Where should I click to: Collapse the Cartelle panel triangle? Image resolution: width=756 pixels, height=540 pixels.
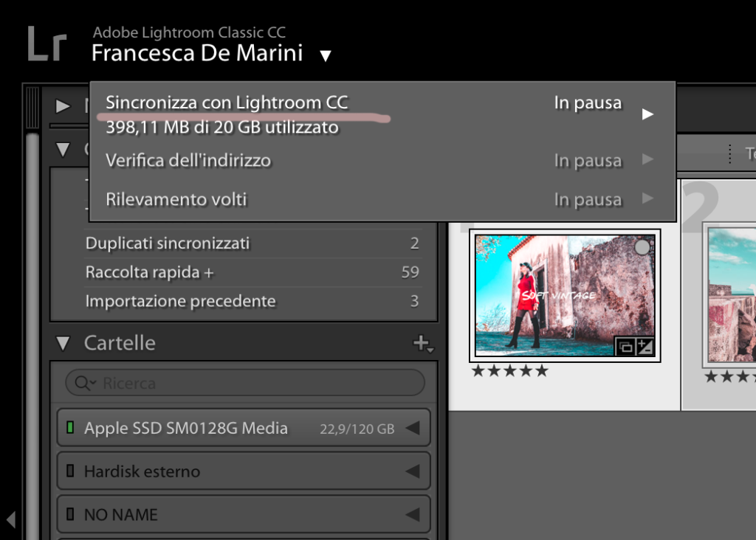(63, 343)
